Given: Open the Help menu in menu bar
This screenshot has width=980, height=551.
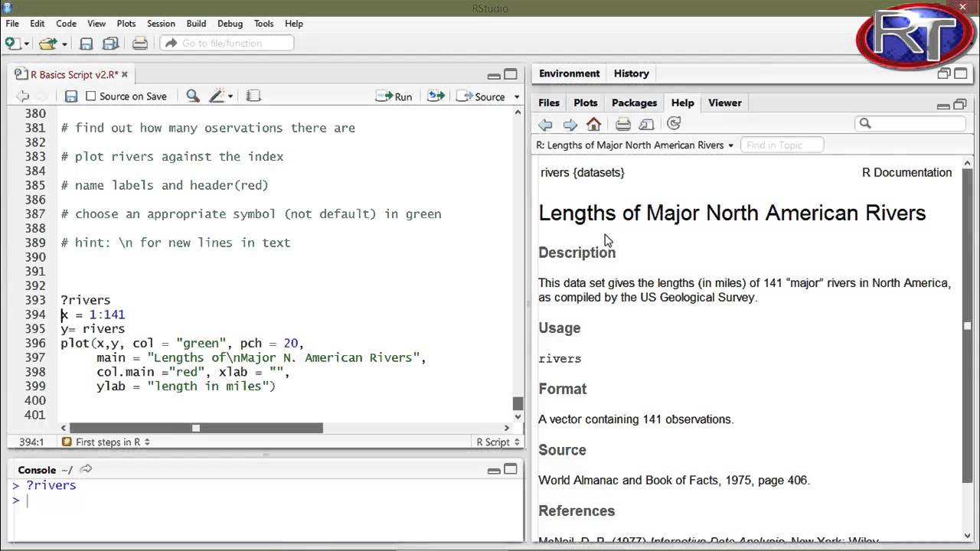Looking at the screenshot, I should 294,24.
